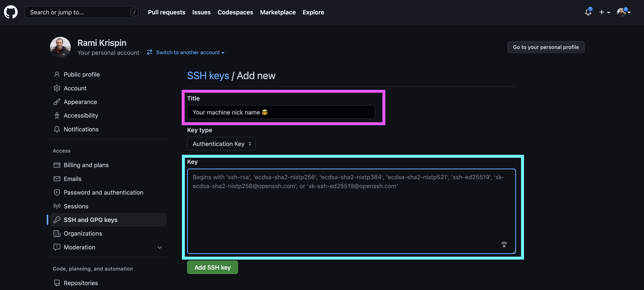Expand the Moderation section chevron
The height and width of the screenshot is (290, 644).
tap(160, 247)
